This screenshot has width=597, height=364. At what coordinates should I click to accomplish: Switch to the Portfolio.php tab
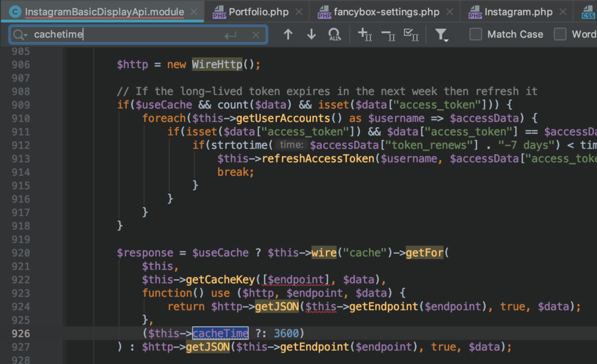tap(258, 12)
